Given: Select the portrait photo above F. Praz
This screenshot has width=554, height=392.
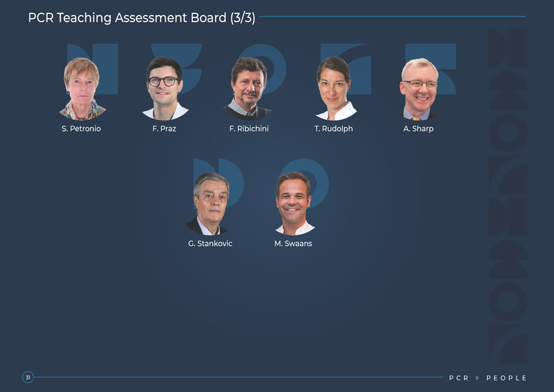Looking at the screenshot, I should (164, 89).
